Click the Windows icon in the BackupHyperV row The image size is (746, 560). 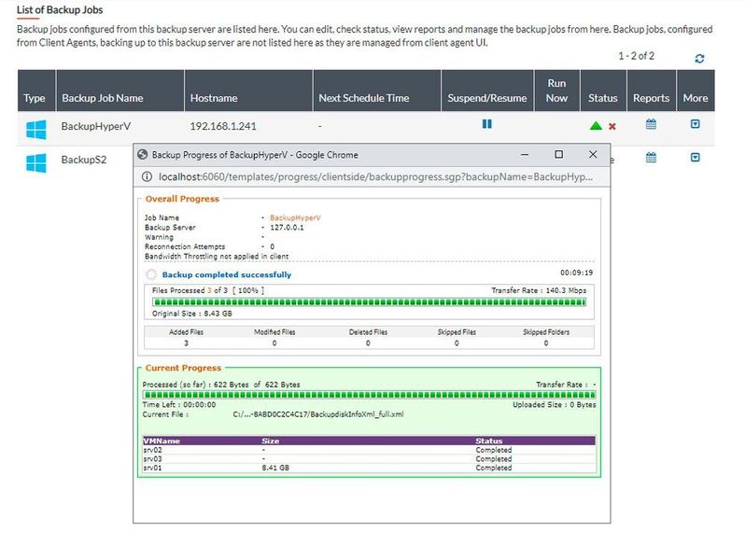click(x=35, y=127)
